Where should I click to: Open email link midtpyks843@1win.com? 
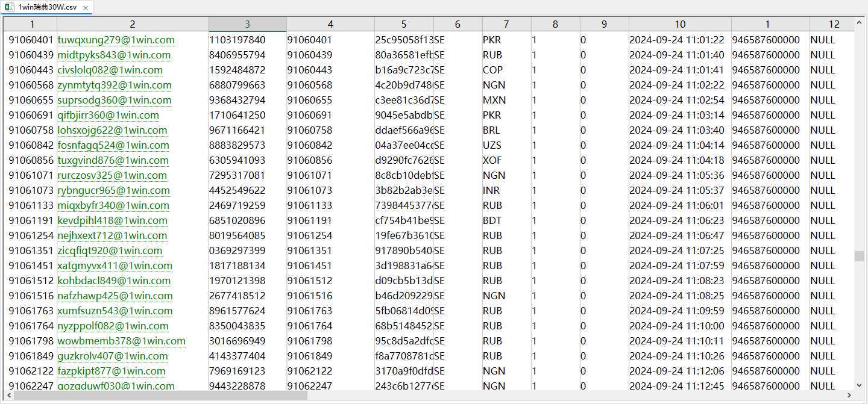coord(114,55)
